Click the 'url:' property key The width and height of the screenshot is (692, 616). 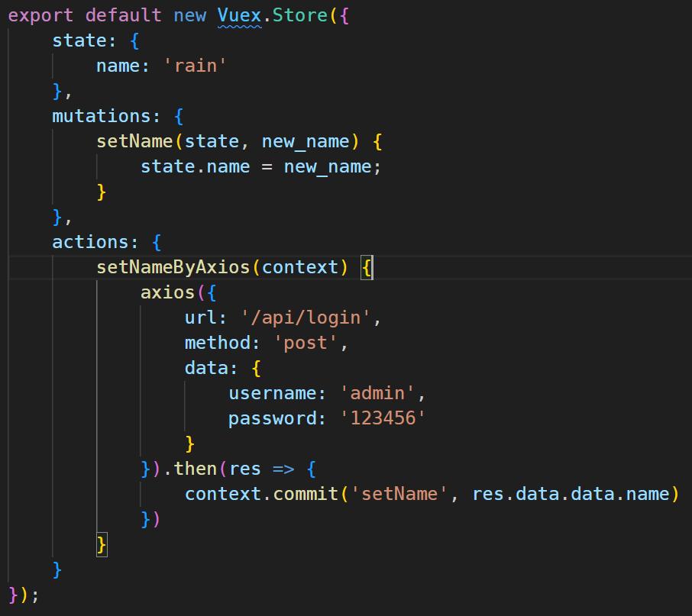coord(205,318)
